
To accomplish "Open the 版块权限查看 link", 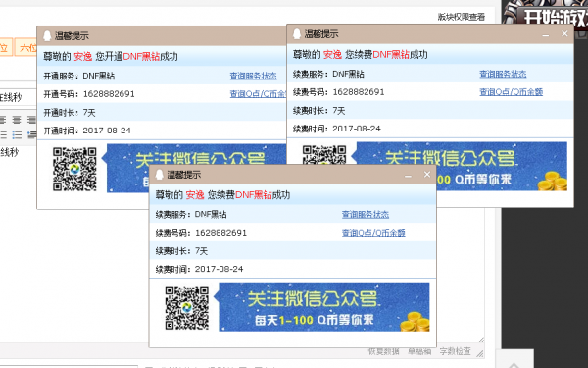I will (x=462, y=17).
